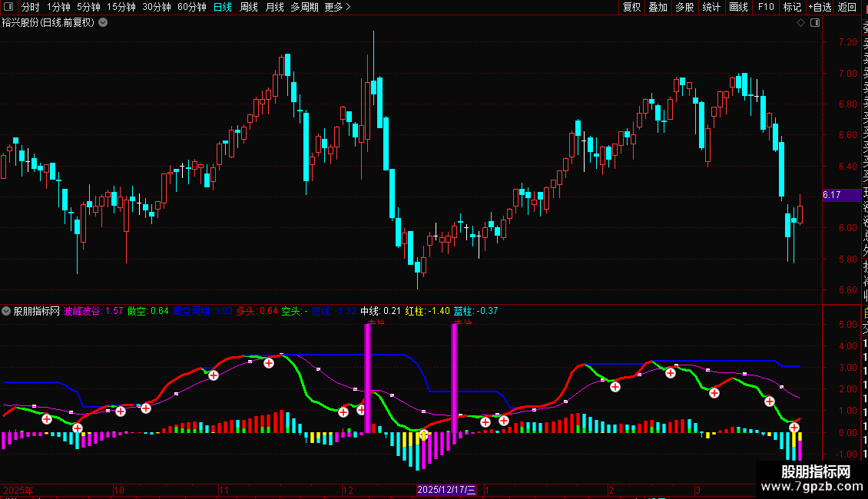
Task: Activate the 画线 drawing tool
Action: pos(738,7)
